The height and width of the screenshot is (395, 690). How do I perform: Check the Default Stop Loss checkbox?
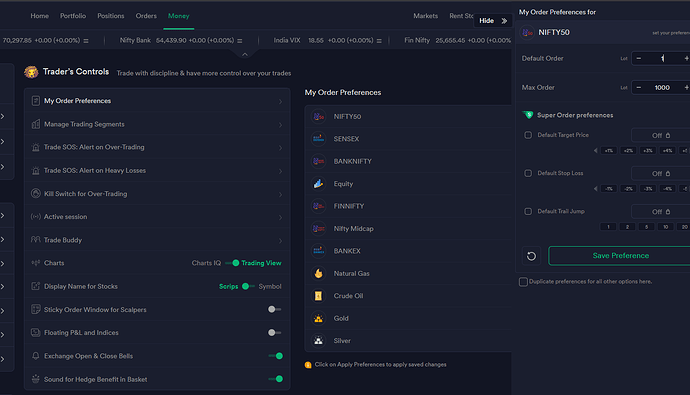pos(528,173)
